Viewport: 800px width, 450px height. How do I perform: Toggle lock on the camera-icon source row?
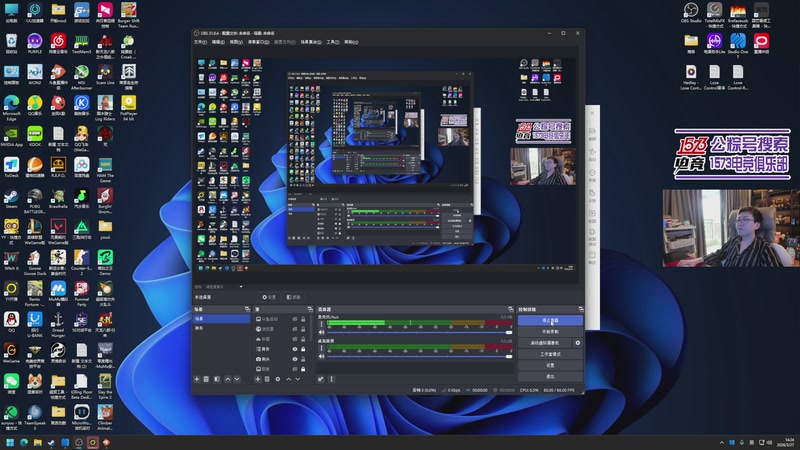coord(303,359)
